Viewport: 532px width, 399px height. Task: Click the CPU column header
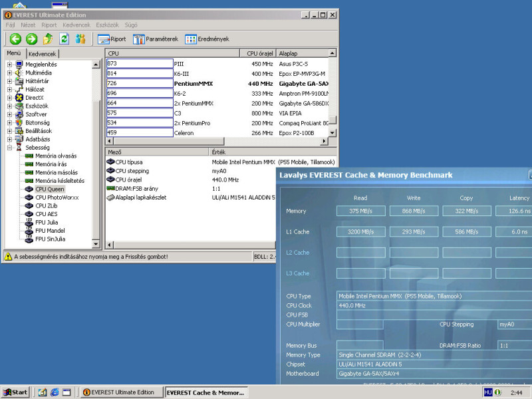tap(173, 53)
